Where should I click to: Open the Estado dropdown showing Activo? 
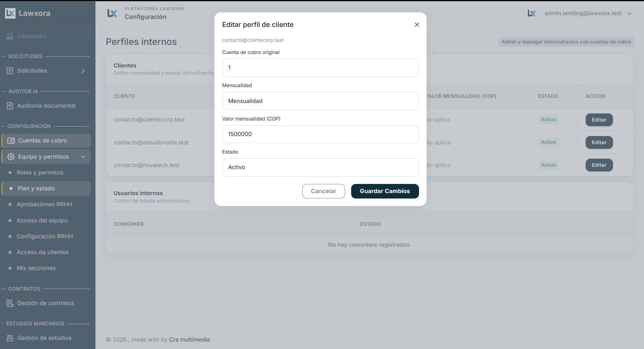click(320, 167)
